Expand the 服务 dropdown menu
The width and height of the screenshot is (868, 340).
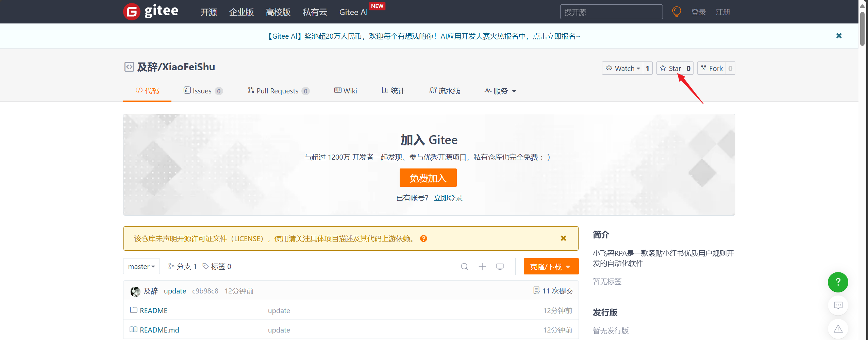(500, 91)
